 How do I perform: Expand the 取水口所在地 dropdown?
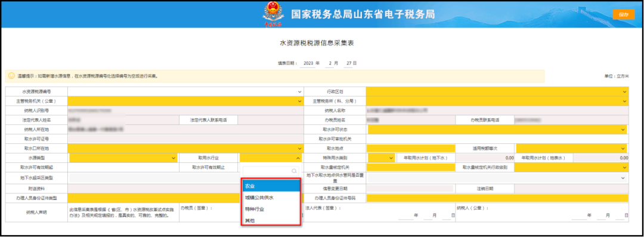(x=185, y=148)
